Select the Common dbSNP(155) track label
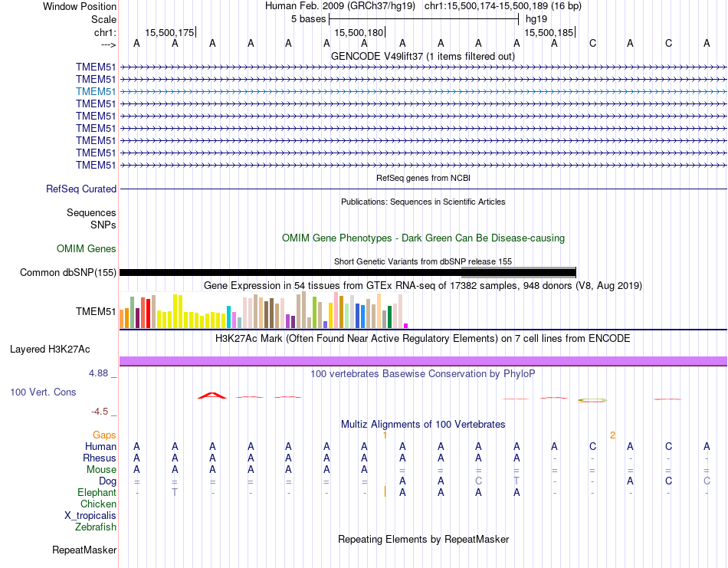 (68, 273)
